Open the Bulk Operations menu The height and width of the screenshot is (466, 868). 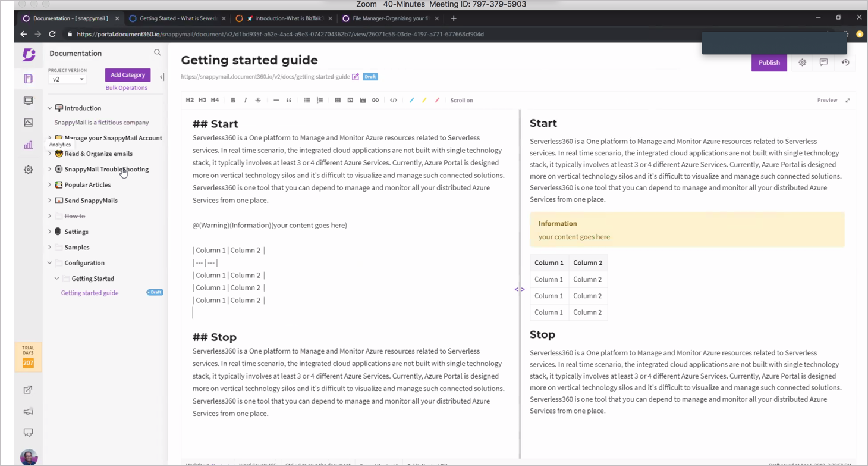126,87
